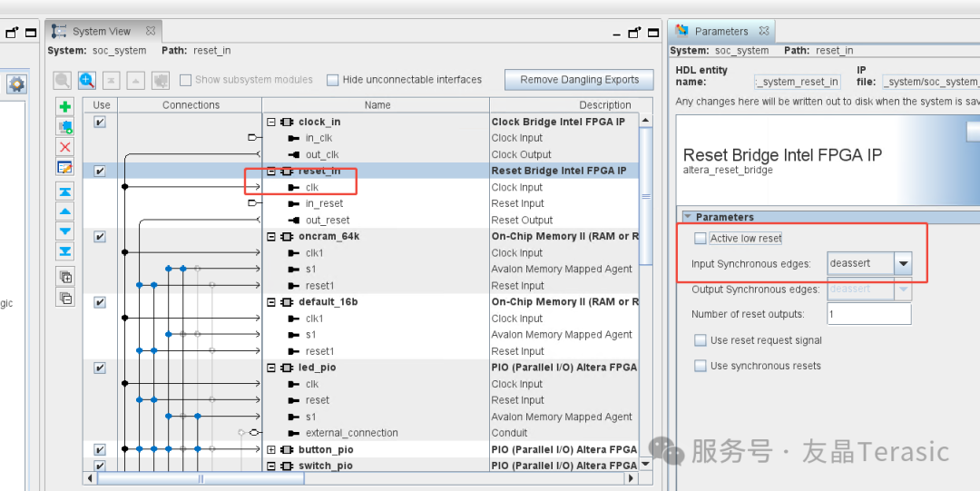Switch to the Parameters tab
Viewport: 980px width, 491px height.
coord(721,31)
